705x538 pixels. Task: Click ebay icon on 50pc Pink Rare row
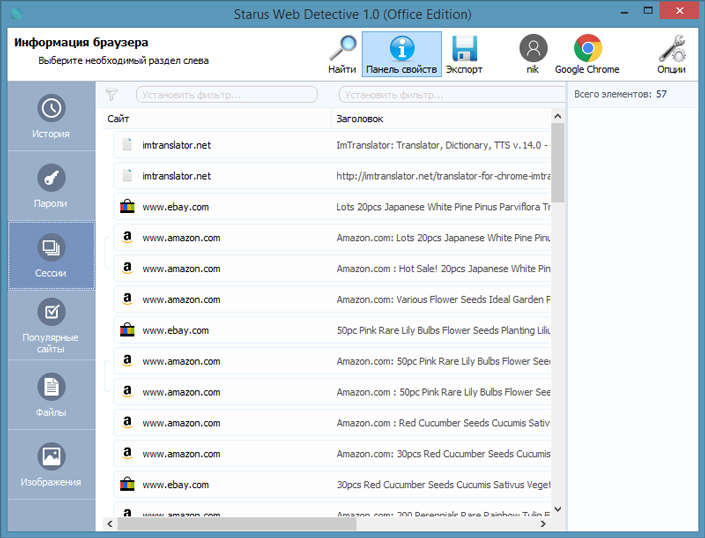click(x=127, y=330)
